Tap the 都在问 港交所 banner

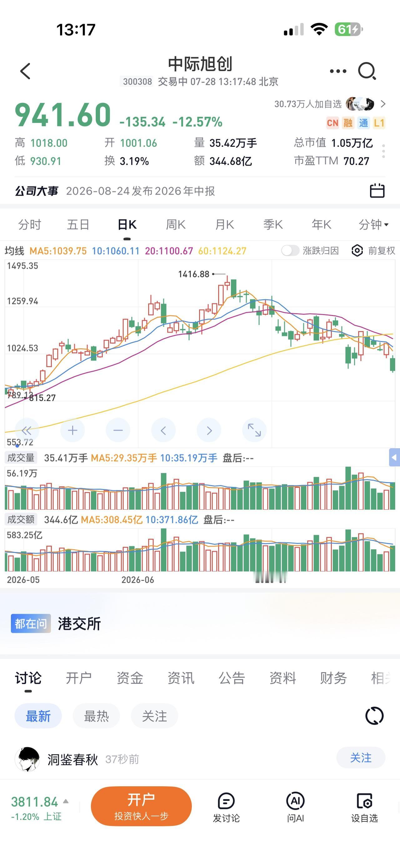[x=200, y=623]
